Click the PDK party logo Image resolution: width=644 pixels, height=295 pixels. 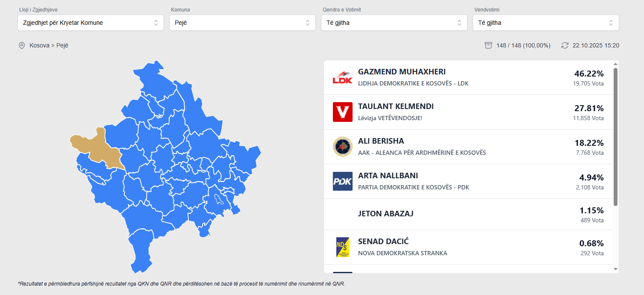pyautogui.click(x=342, y=181)
